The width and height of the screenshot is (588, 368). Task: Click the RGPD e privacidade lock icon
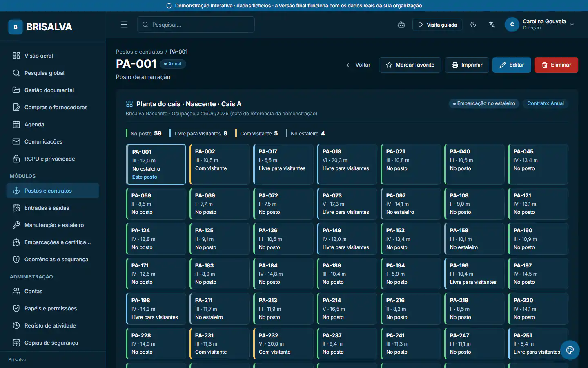(x=16, y=159)
